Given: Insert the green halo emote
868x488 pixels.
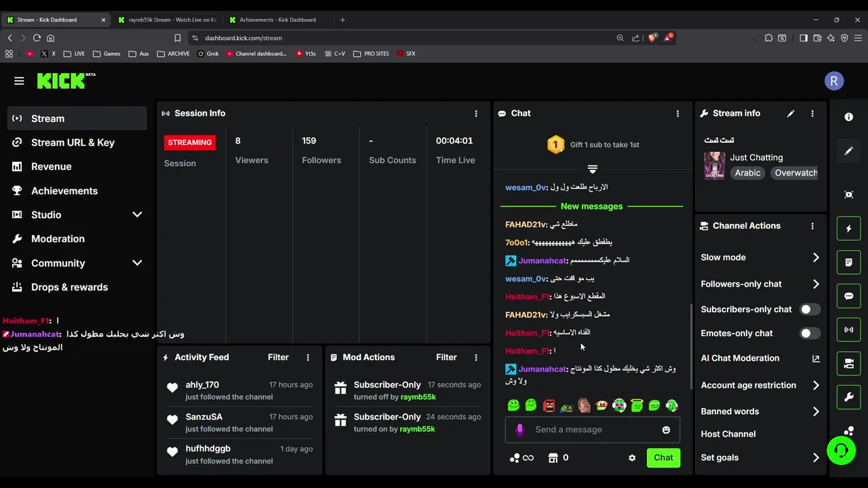Looking at the screenshot, I should coord(637,405).
